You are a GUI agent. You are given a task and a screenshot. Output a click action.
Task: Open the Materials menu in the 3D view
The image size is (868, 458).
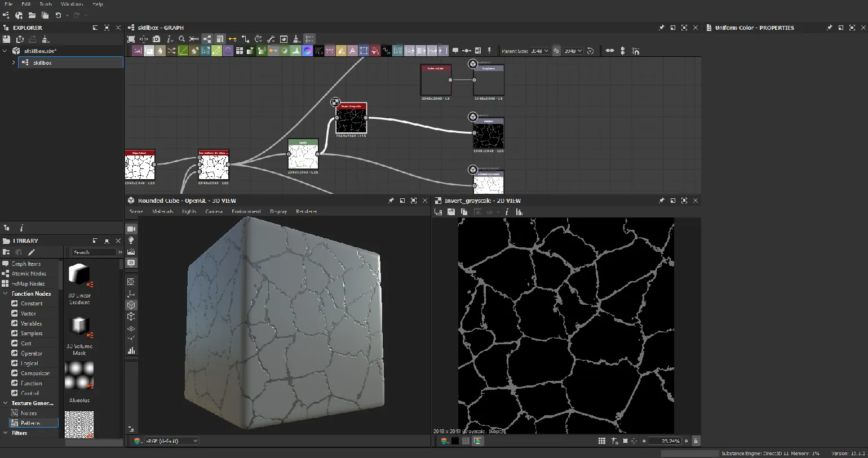coord(163,211)
